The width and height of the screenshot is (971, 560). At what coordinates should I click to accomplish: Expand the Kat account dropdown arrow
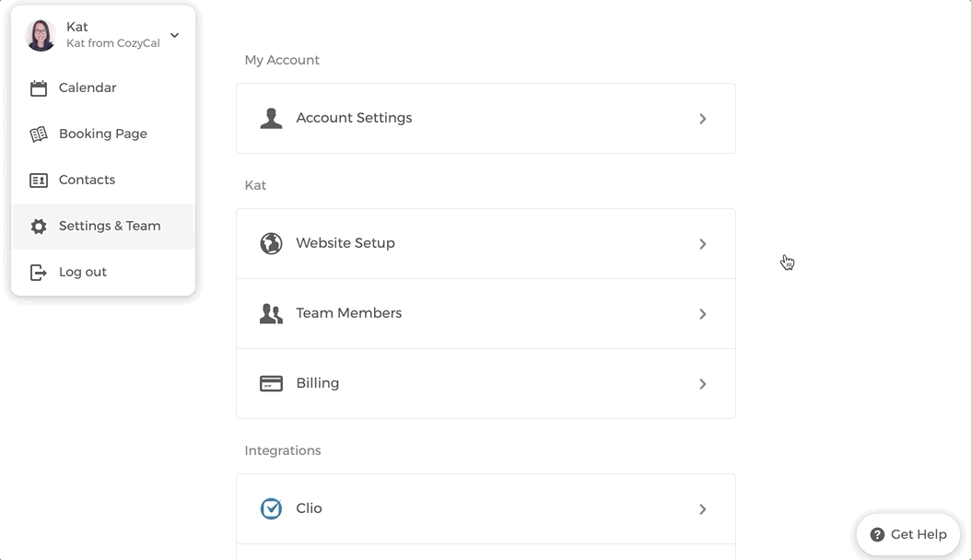[175, 36]
